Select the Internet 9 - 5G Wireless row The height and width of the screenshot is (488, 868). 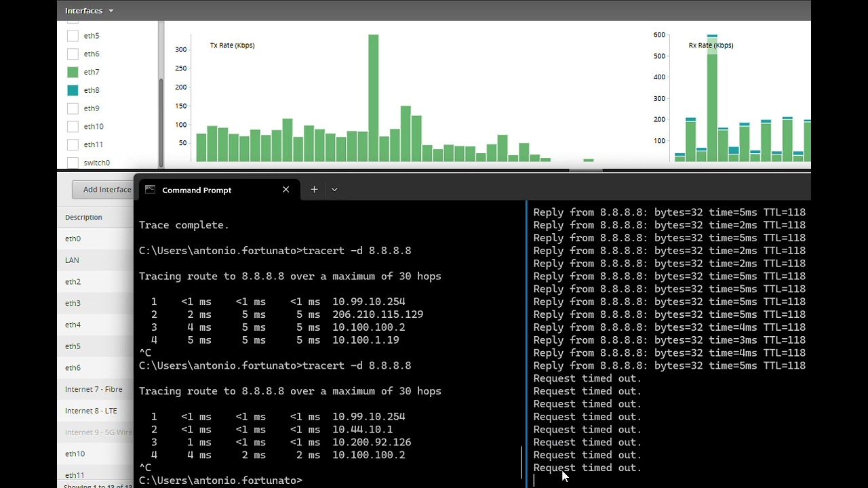[96, 432]
